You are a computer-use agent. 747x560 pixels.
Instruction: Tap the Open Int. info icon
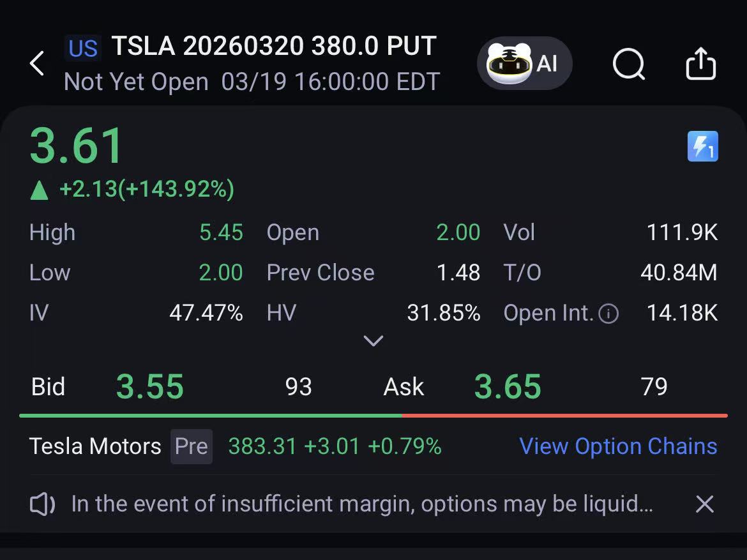click(x=608, y=314)
